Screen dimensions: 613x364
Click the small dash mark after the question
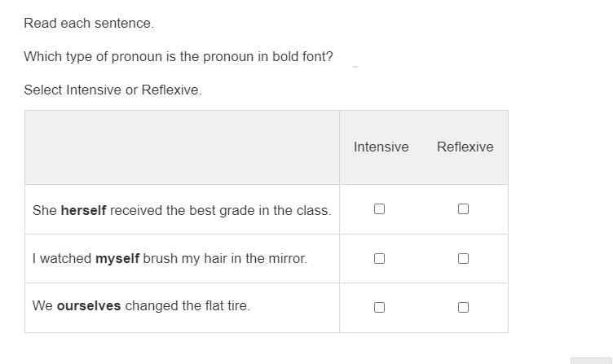click(x=355, y=67)
